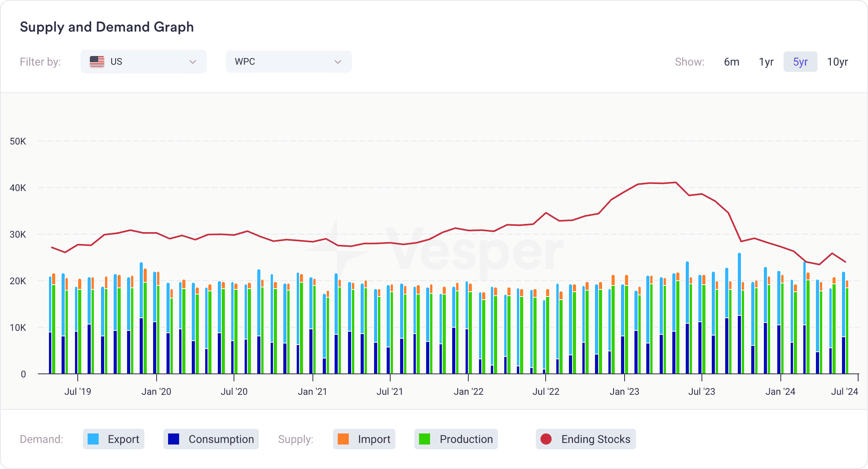This screenshot has height=469, width=868.
Task: Toggle the 5yr view selection
Action: tap(799, 62)
